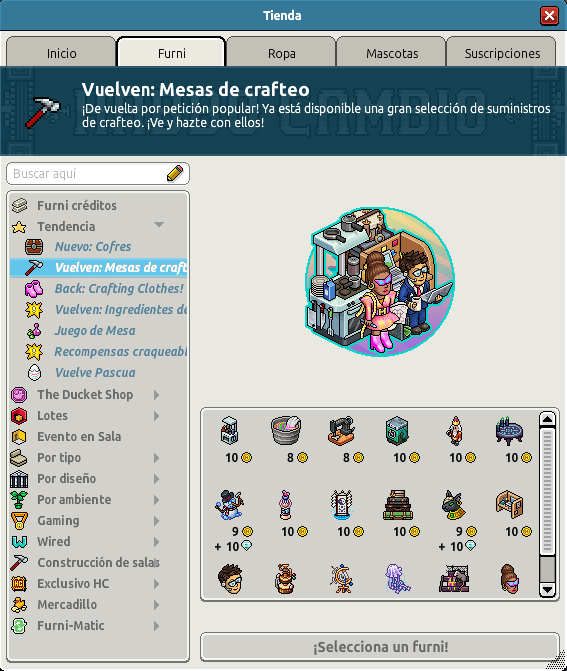The width and height of the screenshot is (567, 671).
Task: Choose the office cubicle furni item
Action: (510, 505)
